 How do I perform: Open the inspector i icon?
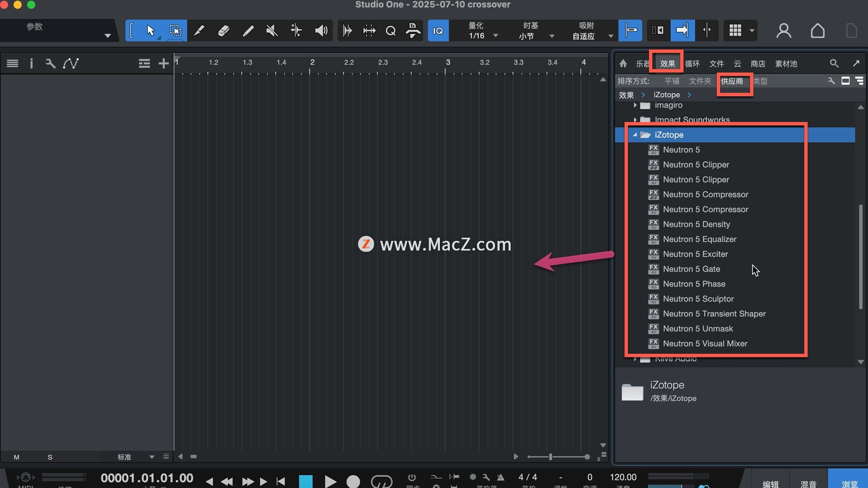pyautogui.click(x=31, y=63)
